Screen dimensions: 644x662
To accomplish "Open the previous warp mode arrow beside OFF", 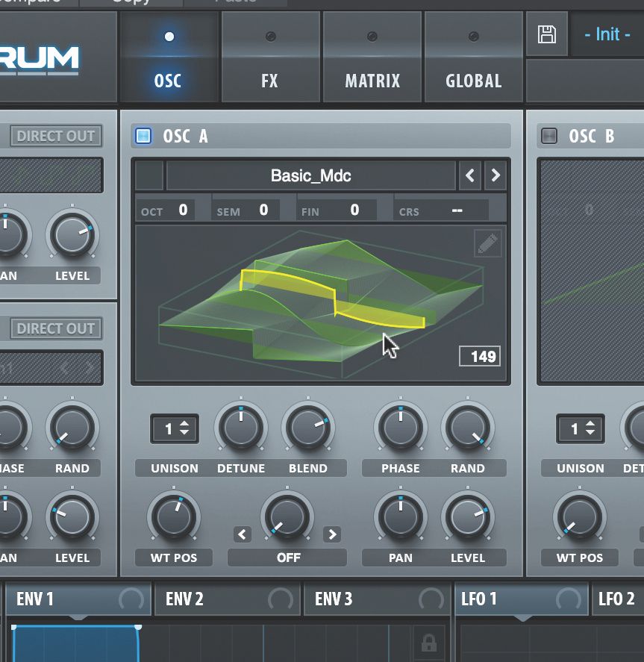I will (241, 534).
